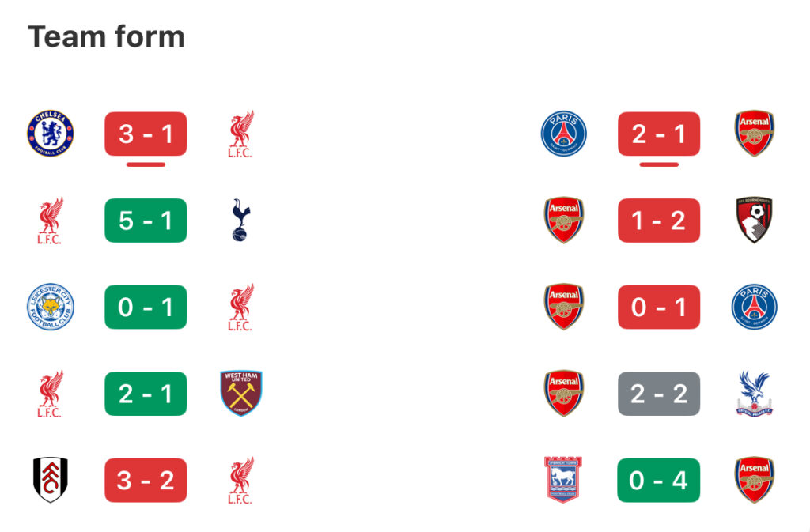The width and height of the screenshot is (810, 532).
Task: Click the Team form heading
Action: [x=107, y=36]
